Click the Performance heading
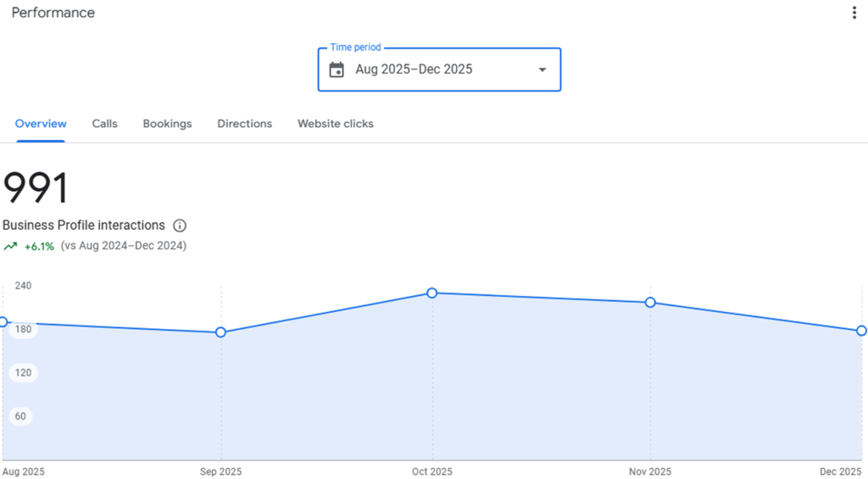The height and width of the screenshot is (479, 868). pyautogui.click(x=53, y=13)
